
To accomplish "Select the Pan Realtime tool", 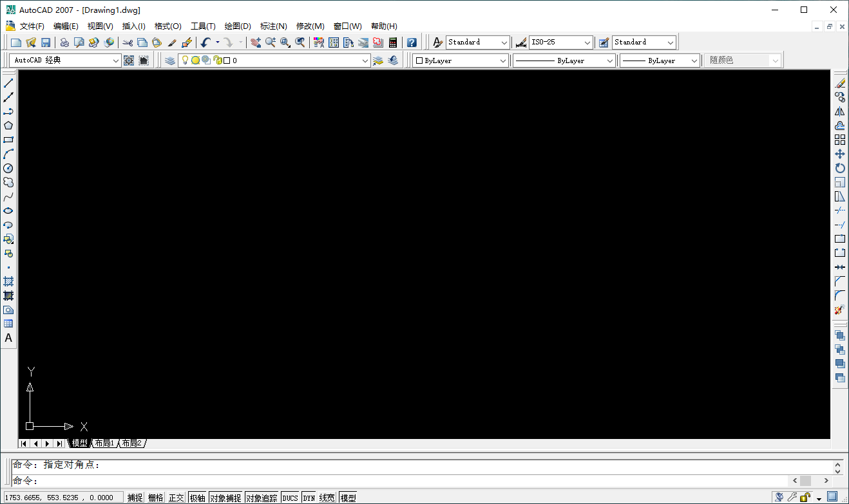I will pyautogui.click(x=255, y=42).
